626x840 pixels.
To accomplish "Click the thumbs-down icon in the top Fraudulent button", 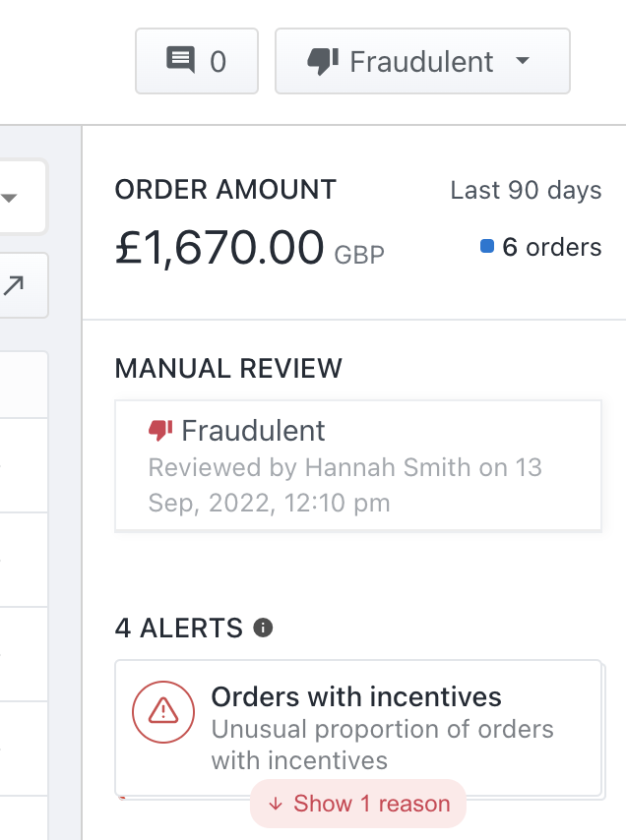I will [323, 61].
